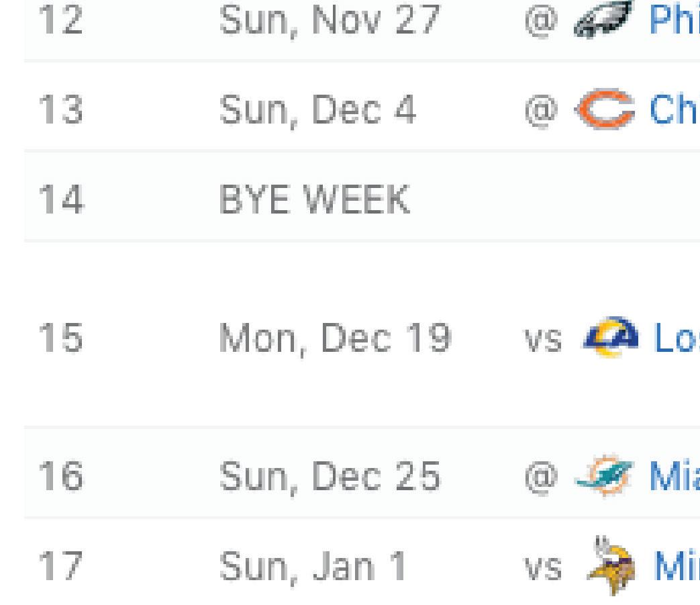Screen dimensions: 700x605
Task: Click the @ symbol in the week 16 row
Action: (x=541, y=478)
